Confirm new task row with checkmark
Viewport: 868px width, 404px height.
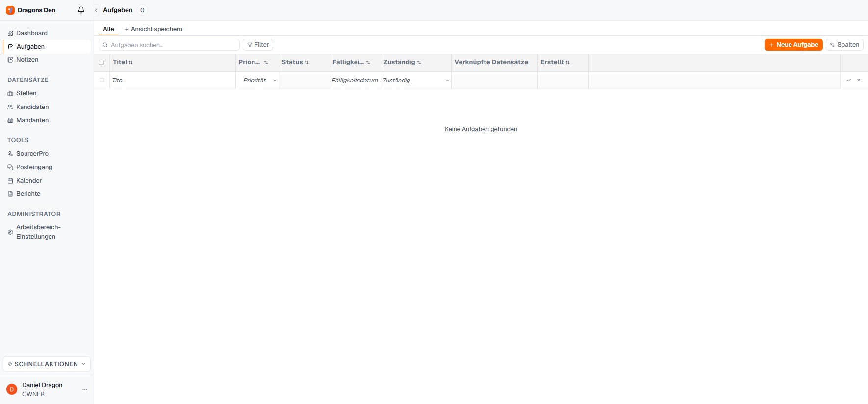(849, 80)
